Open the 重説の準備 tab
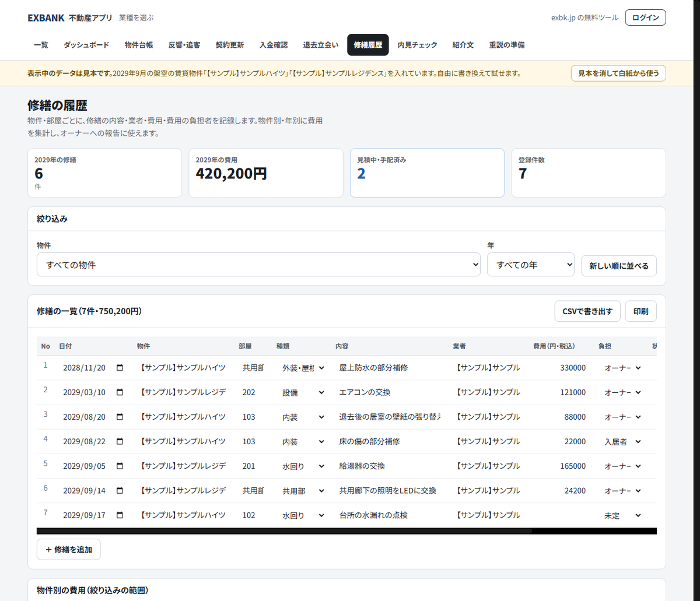This screenshot has height=601, width=700. (x=507, y=45)
